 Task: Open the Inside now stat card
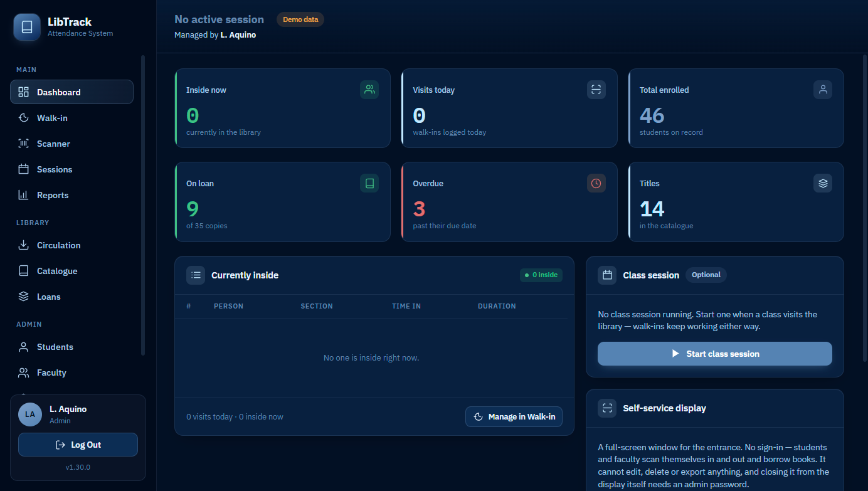coord(282,108)
